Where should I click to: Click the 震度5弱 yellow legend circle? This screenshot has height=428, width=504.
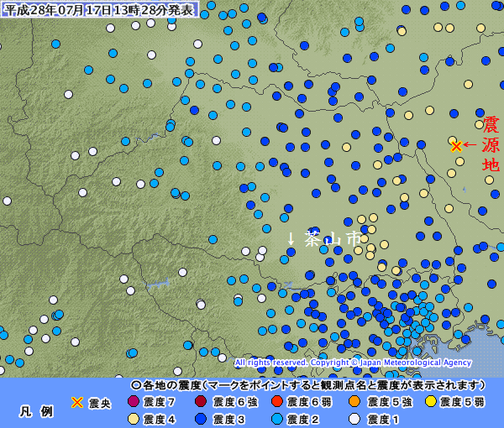click(431, 402)
